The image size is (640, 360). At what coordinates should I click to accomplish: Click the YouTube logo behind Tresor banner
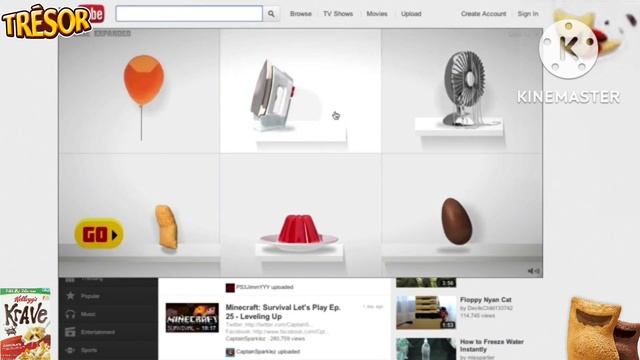[x=97, y=13]
